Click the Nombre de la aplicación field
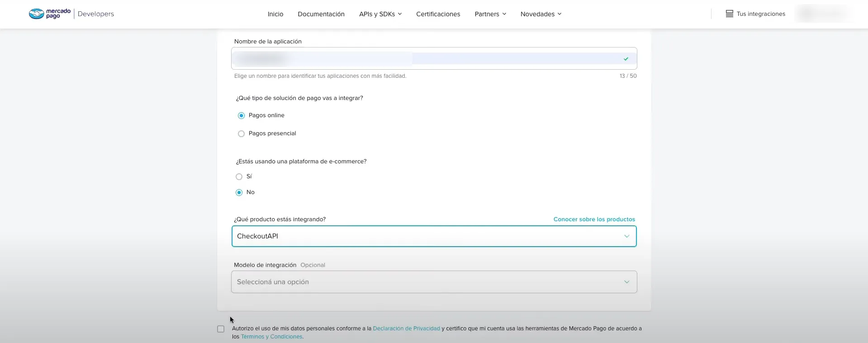Viewport: 868px width, 343px height. point(434,58)
